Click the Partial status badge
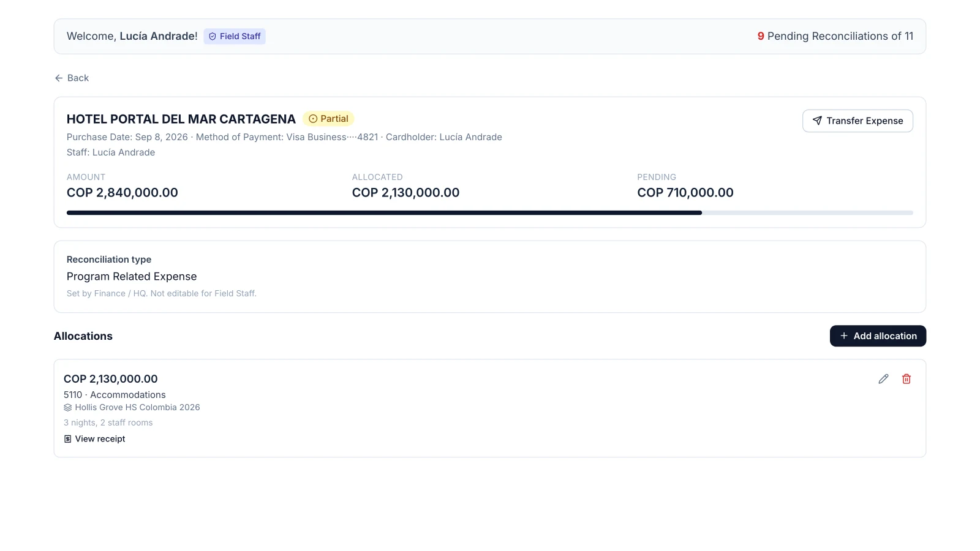 (328, 119)
